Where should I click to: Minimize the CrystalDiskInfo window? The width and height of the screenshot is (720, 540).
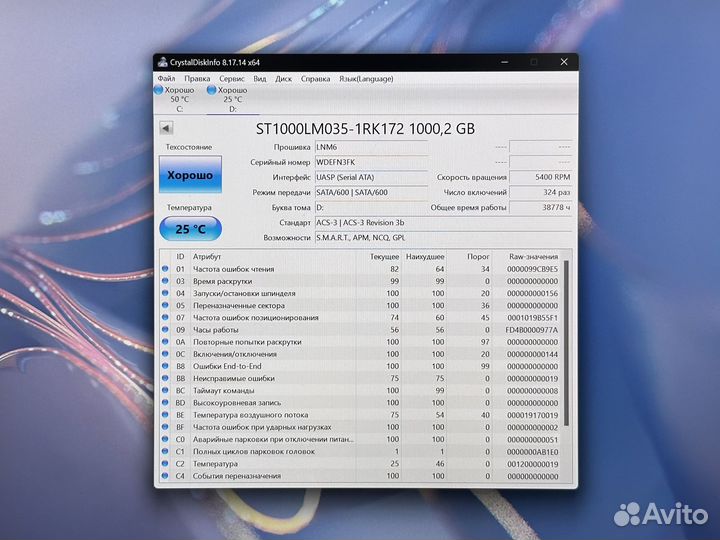point(505,62)
